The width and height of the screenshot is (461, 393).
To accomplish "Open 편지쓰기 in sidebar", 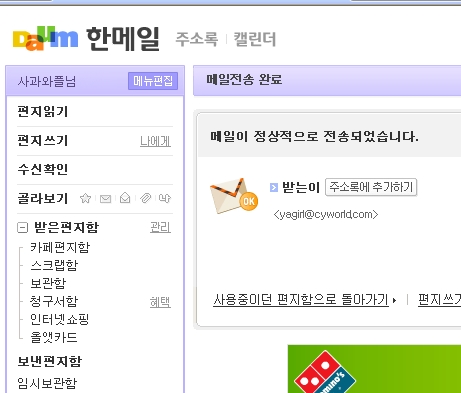I will click(43, 140).
